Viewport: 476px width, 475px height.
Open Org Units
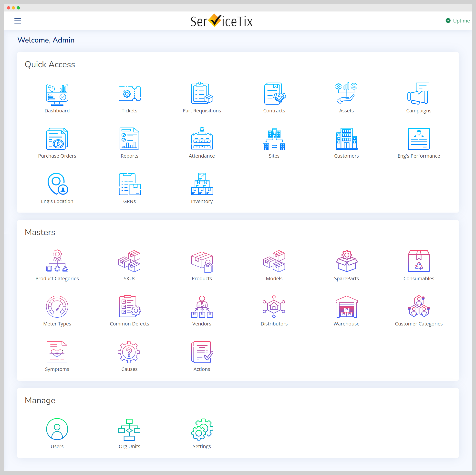tap(129, 429)
